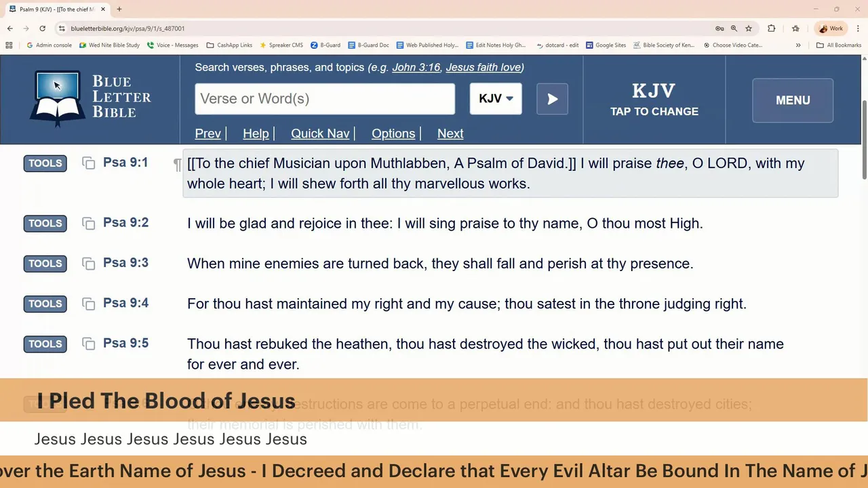Open the bookmark list star icon beside profile

(795, 28)
